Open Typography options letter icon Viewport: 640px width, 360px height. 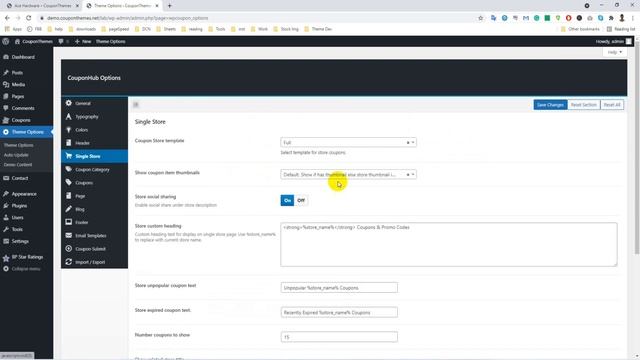tap(69, 116)
